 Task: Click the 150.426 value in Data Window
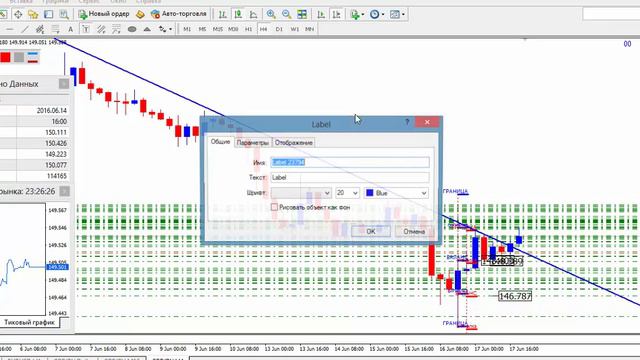pyautogui.click(x=56, y=143)
